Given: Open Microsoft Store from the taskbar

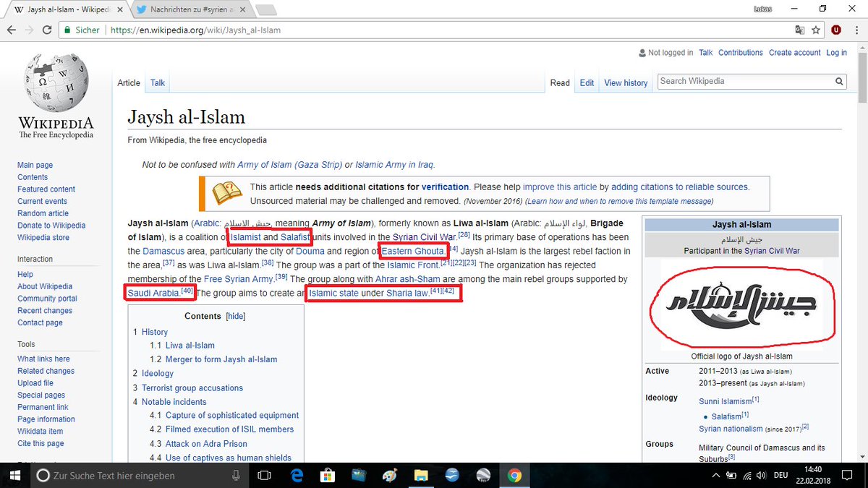Looking at the screenshot, I should coord(328,475).
